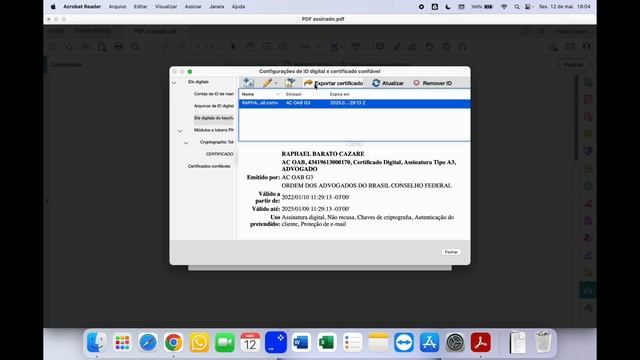Image resolution: width=640 pixels, height=360 pixels.
Task: Click the Fechar button in Certificados panel
Action: [573, 64]
